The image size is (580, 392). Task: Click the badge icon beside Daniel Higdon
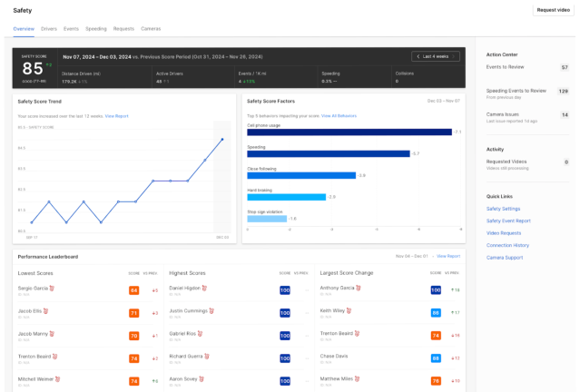204,288
